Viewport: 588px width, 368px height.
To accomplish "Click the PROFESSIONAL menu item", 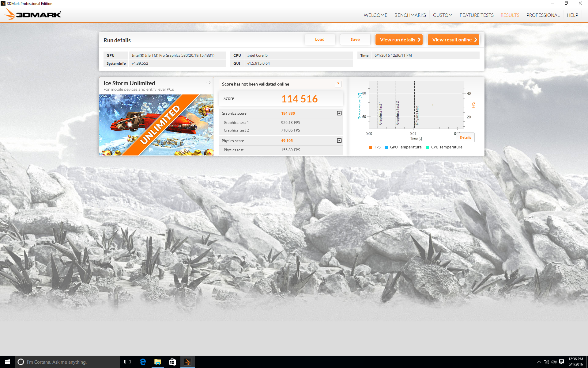I will point(543,15).
